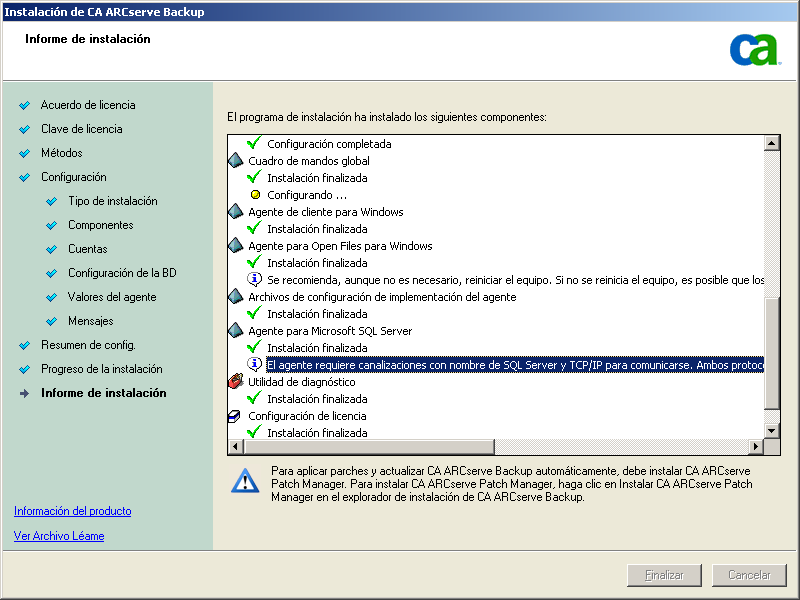Click the warning triangle beside the Patch Manager notice
Screen dimensions: 800x600
pos(245,481)
